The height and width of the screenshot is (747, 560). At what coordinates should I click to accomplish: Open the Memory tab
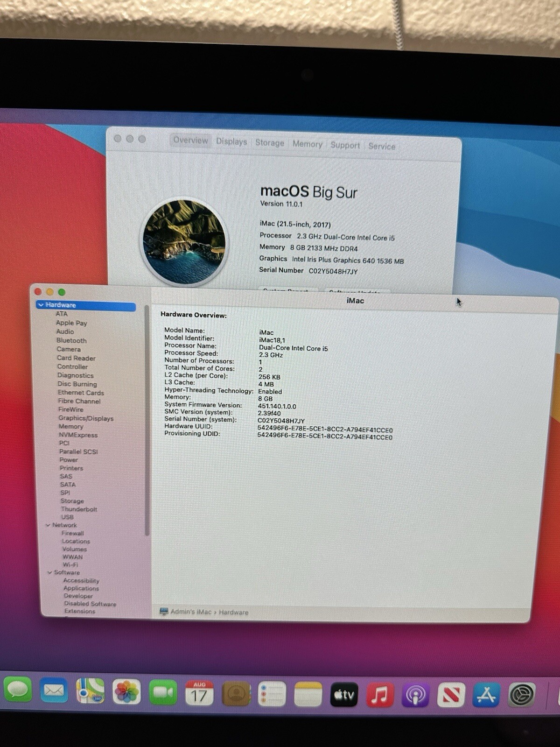308,144
